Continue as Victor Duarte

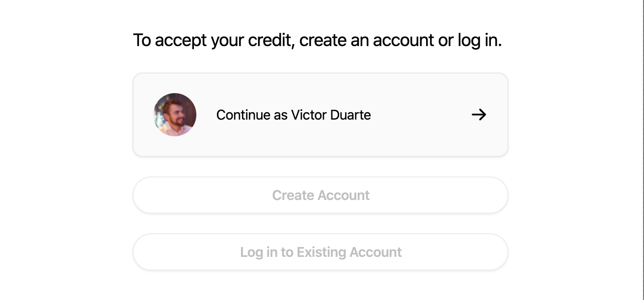[x=320, y=115]
